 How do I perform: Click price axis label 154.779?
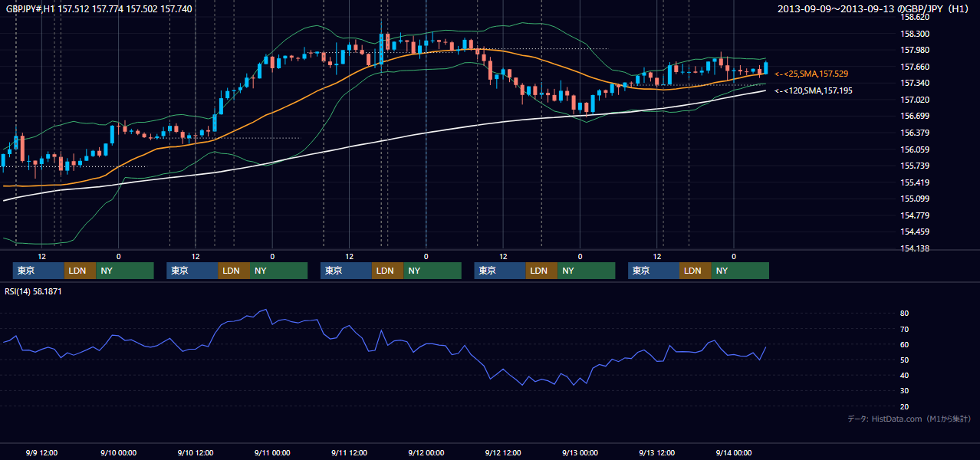[915, 215]
